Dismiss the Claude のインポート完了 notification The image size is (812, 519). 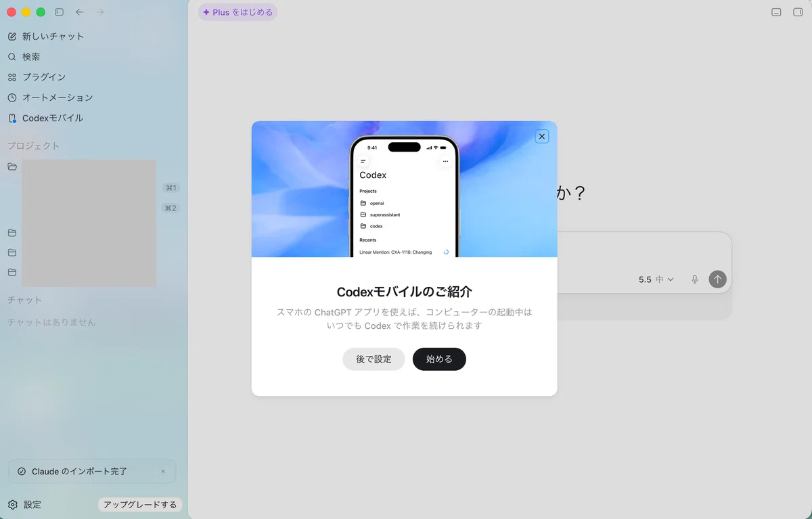[x=163, y=472]
